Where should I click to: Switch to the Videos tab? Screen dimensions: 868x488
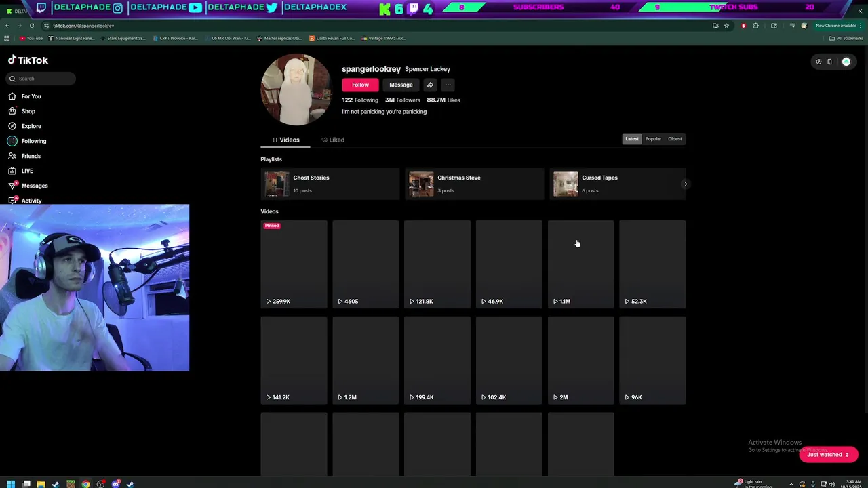click(x=285, y=140)
